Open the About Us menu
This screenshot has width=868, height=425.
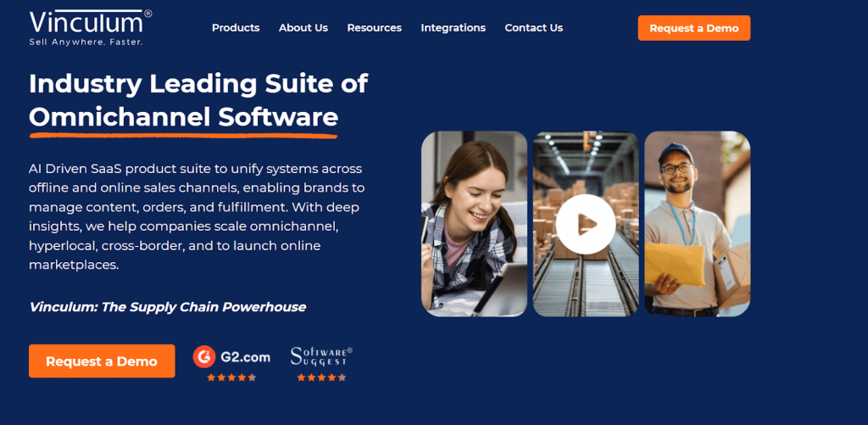[303, 28]
